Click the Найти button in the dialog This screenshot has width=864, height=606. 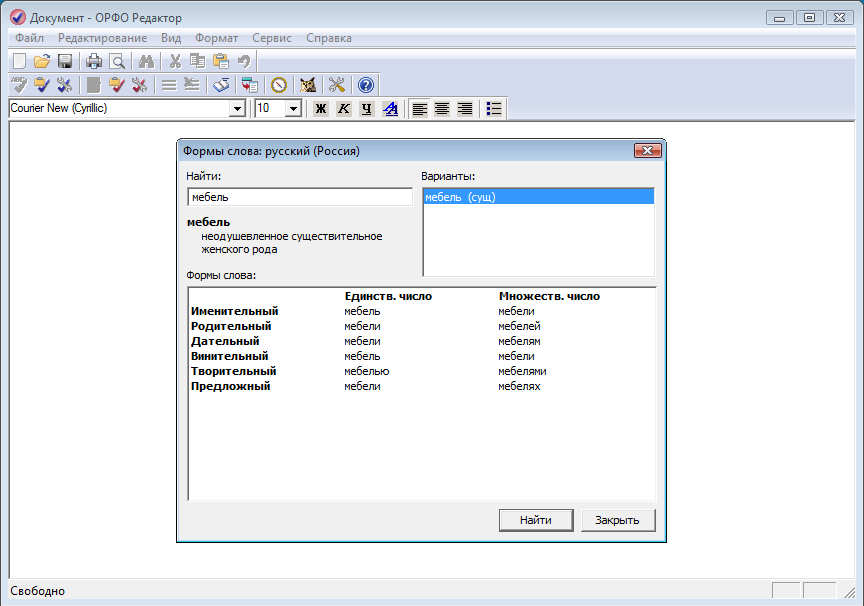click(536, 520)
